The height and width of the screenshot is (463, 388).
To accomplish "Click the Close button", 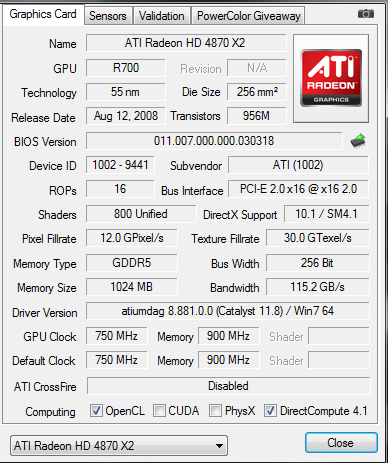I will [341, 443].
